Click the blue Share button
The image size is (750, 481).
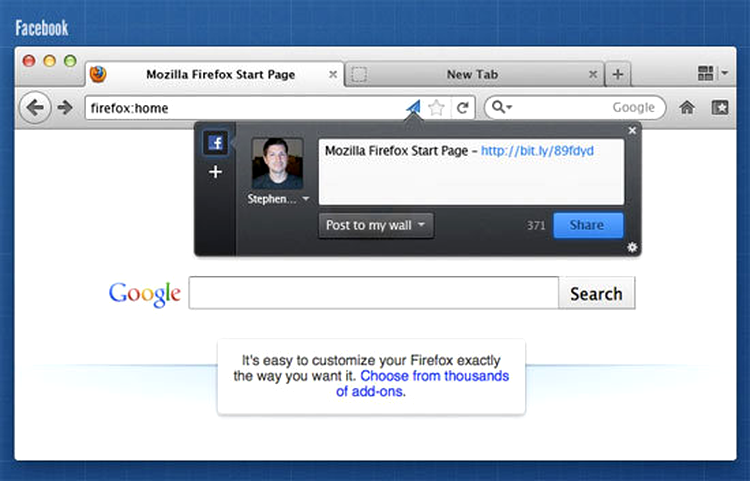(588, 225)
